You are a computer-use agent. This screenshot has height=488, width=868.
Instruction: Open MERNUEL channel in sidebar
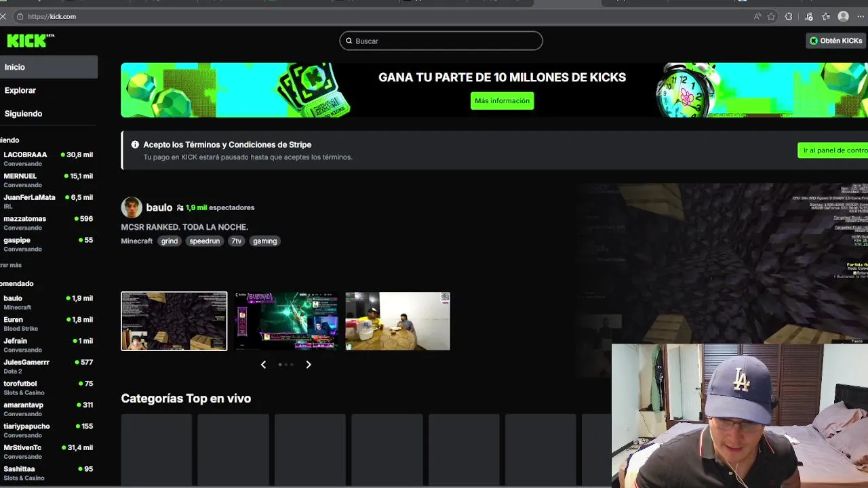point(49,180)
